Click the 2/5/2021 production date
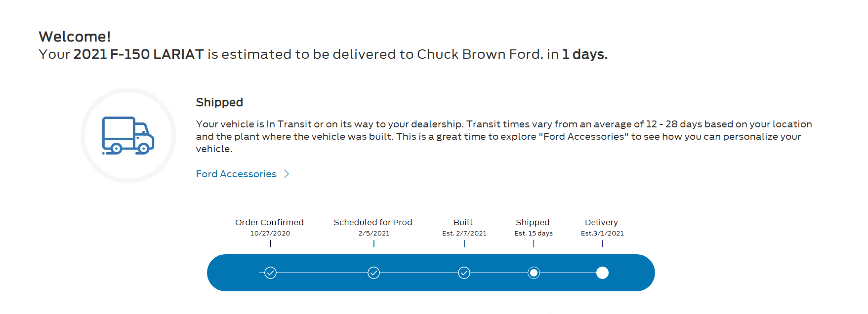868x314 pixels. pyautogui.click(x=374, y=234)
